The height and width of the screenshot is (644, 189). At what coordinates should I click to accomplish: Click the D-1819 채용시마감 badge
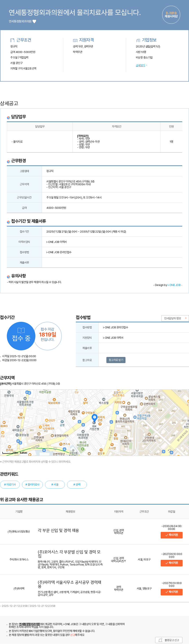(171, 15)
